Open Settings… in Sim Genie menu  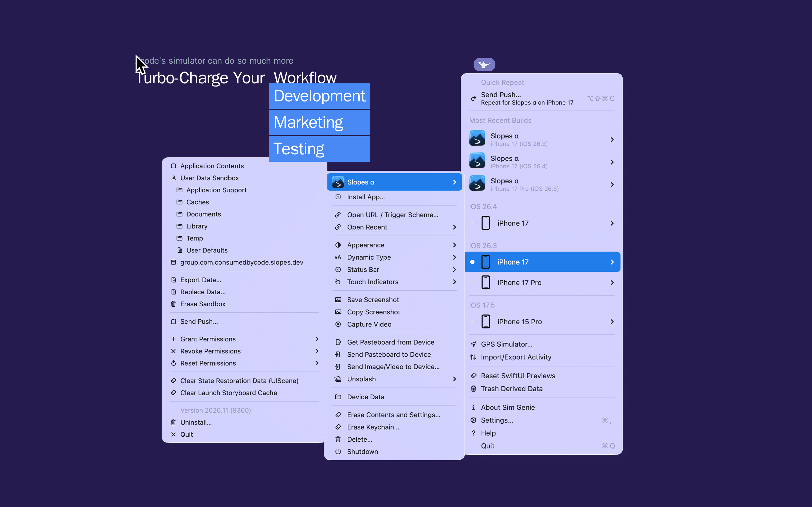(542, 420)
